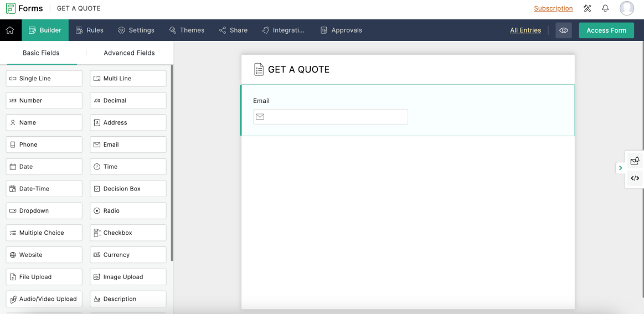This screenshot has width=644, height=314.
Task: Add an Audio/Video Upload field
Action: point(44,299)
